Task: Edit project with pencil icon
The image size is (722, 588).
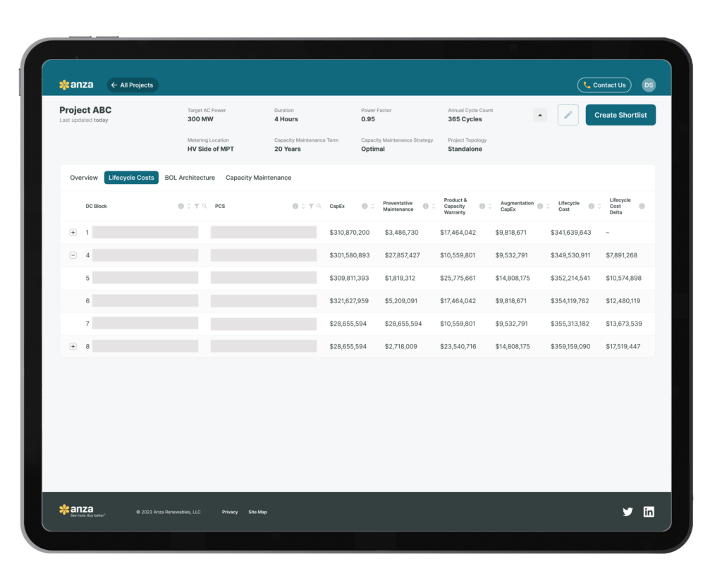Action: click(x=568, y=115)
